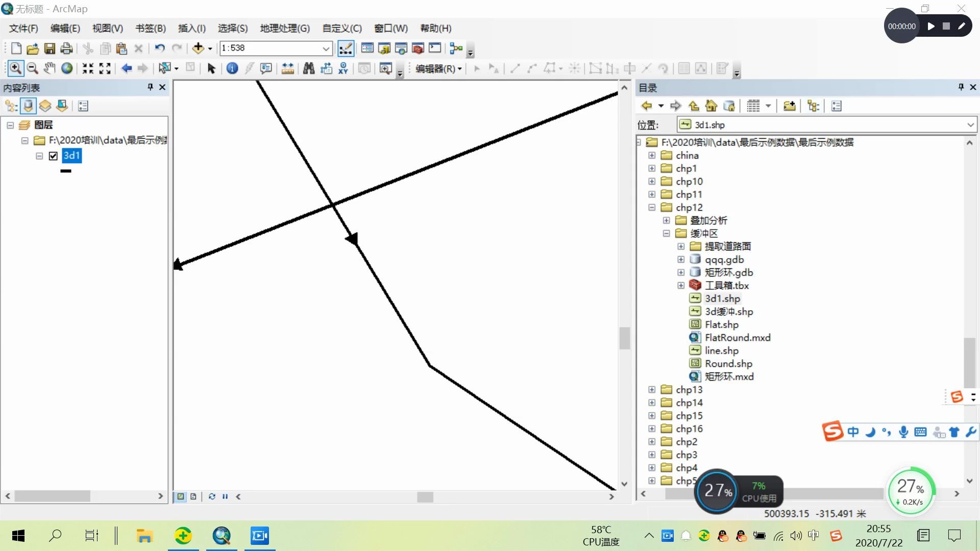
Task: Open the 编辑器 editor menu
Action: pyautogui.click(x=437, y=68)
